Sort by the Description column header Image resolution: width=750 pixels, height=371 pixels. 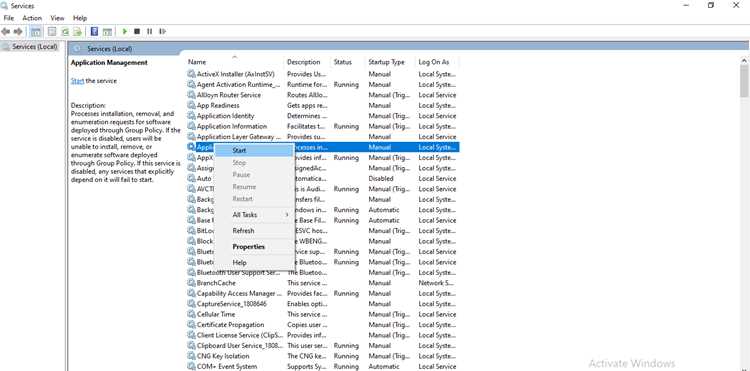point(303,62)
